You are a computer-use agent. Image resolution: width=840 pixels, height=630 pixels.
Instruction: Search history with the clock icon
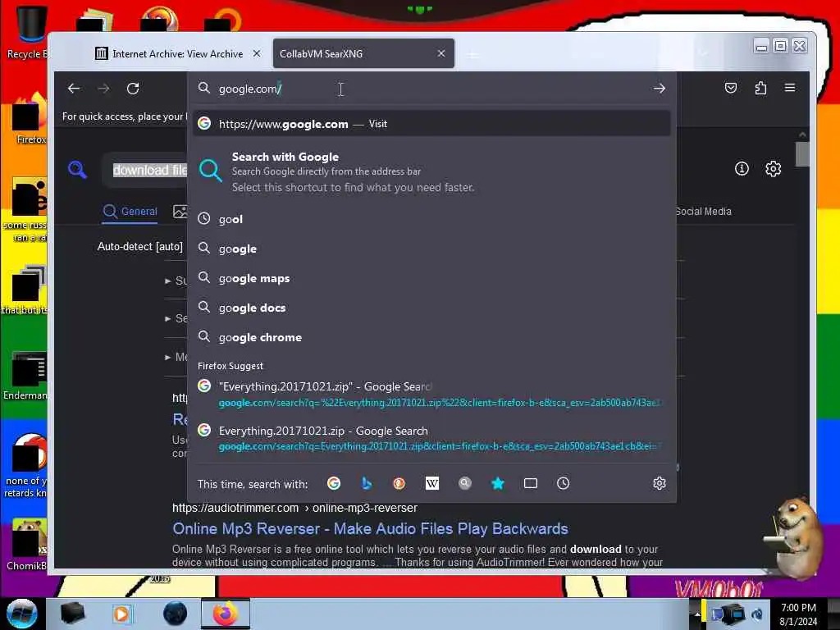pyautogui.click(x=563, y=484)
